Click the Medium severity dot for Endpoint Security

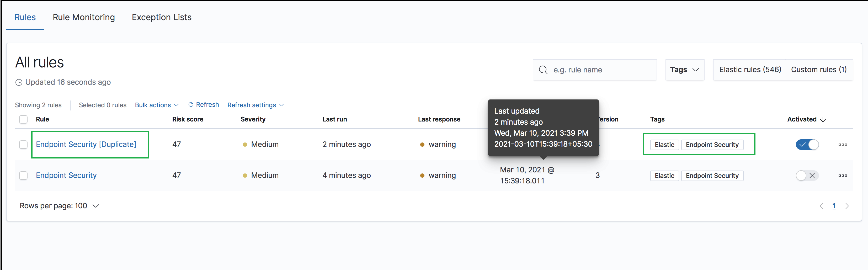point(245,175)
